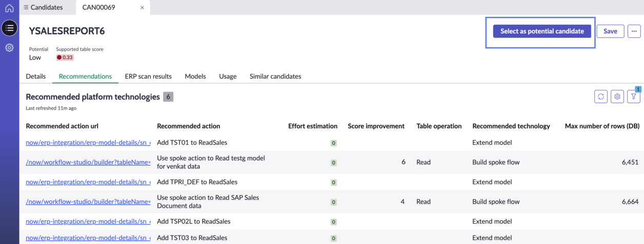Viewport: 644px width, 244px height.
Task: Go to the Usage tab
Action: pyautogui.click(x=228, y=76)
